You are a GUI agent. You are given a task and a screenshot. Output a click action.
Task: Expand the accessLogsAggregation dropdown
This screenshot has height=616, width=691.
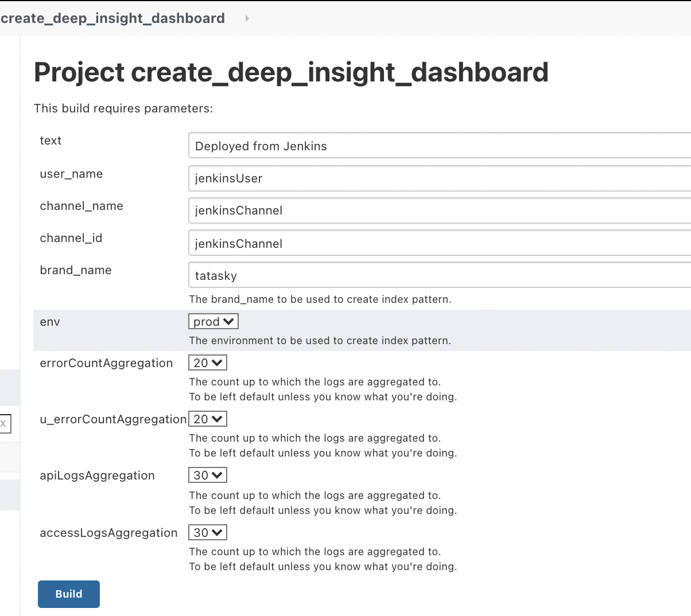coord(208,533)
